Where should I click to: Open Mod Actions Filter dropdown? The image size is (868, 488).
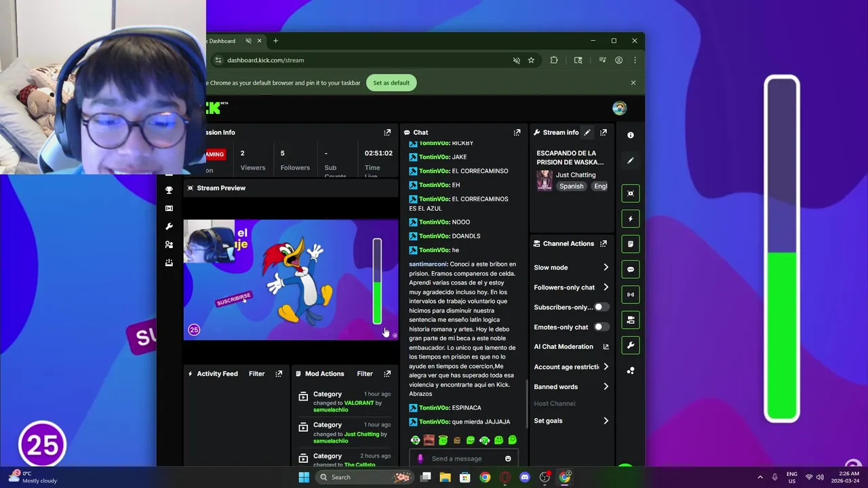coord(365,373)
